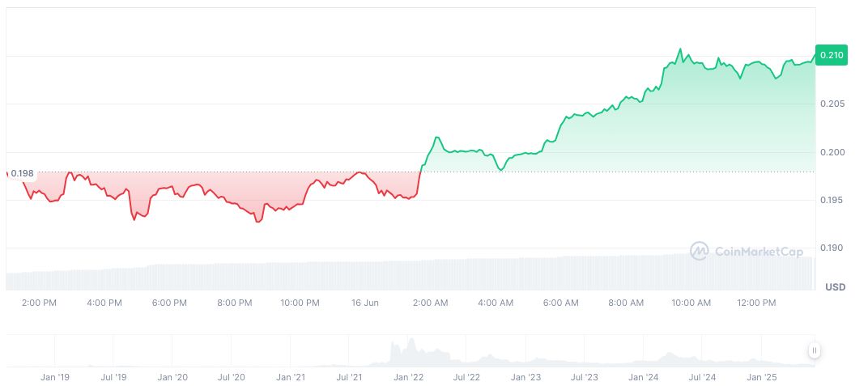Viewport: 868px width, 386px height.
Task: Click the 0.200 price axis label
Action: pyautogui.click(x=832, y=152)
